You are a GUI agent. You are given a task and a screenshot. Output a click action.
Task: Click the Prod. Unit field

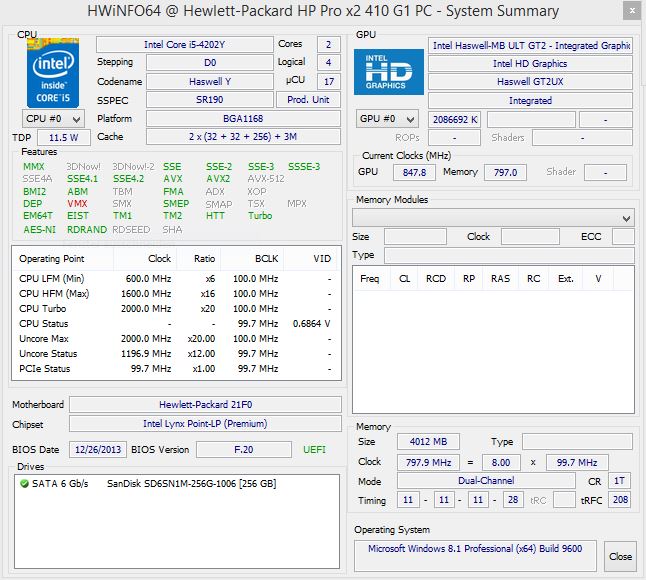308,100
